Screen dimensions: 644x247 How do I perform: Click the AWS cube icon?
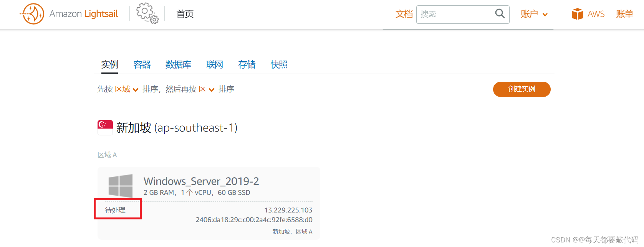point(577,14)
